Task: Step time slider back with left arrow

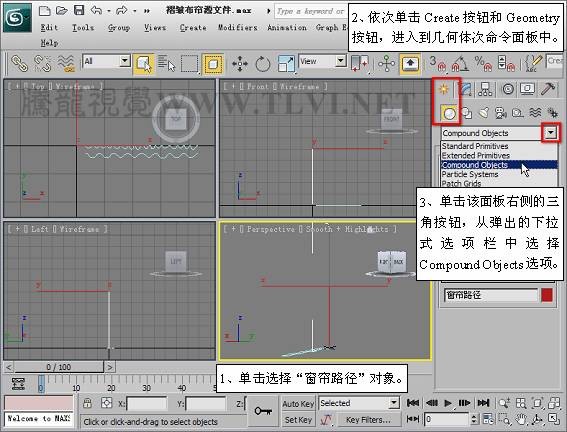Action: pyautogui.click(x=9, y=368)
